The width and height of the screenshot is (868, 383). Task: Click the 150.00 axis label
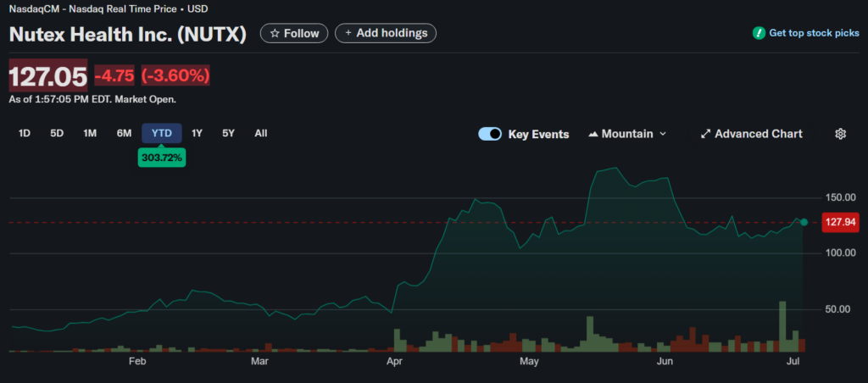click(x=840, y=197)
